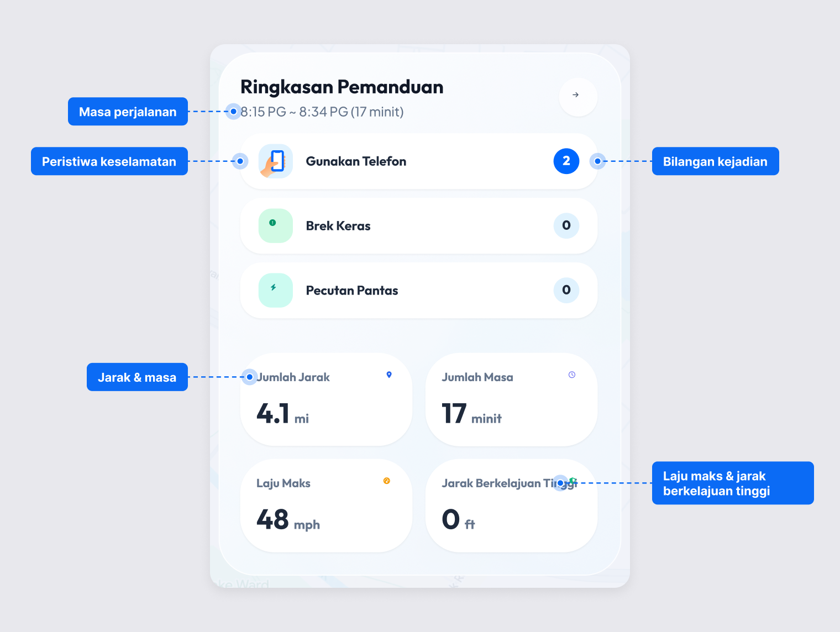Click the Jumlah Masa label
Screen dimensions: 840x632
(x=477, y=377)
